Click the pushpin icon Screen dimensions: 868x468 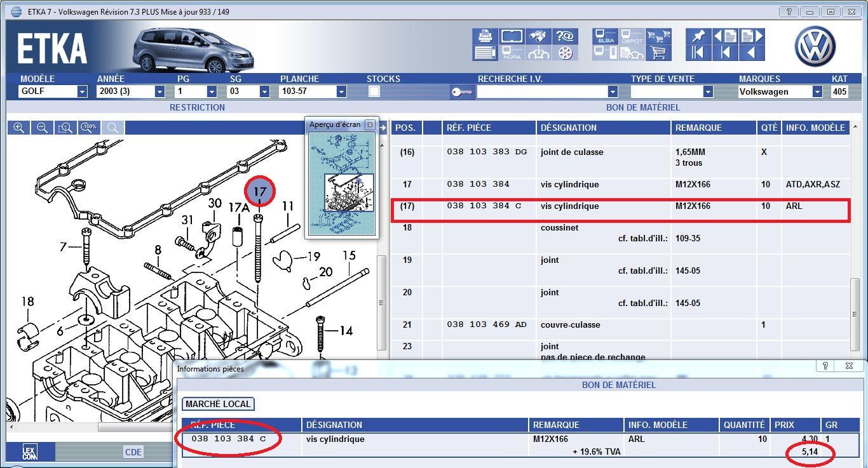click(698, 36)
